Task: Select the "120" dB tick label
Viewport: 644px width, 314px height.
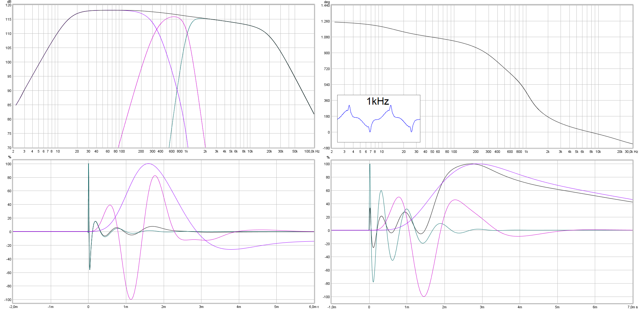Action: point(8,5)
